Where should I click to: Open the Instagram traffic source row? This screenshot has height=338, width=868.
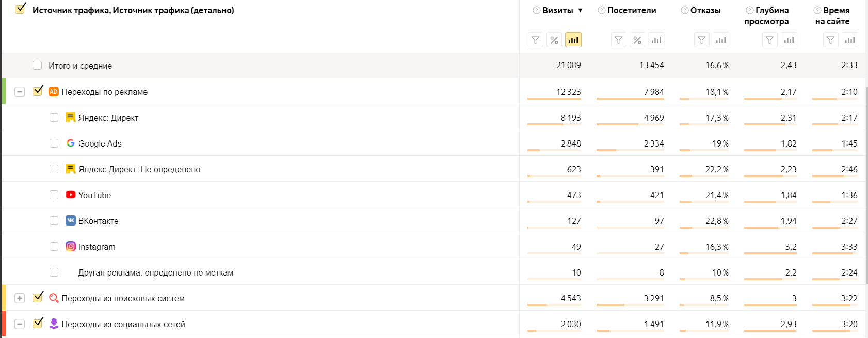(97, 247)
